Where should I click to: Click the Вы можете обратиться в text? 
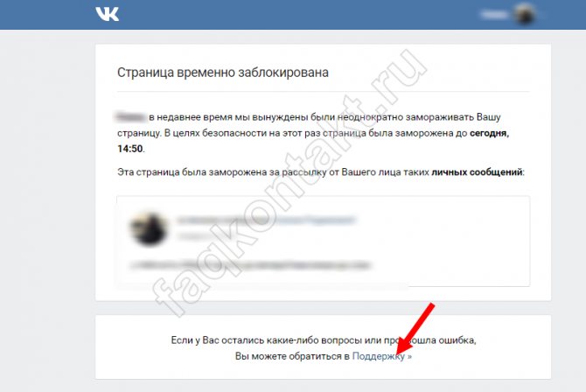292,356
